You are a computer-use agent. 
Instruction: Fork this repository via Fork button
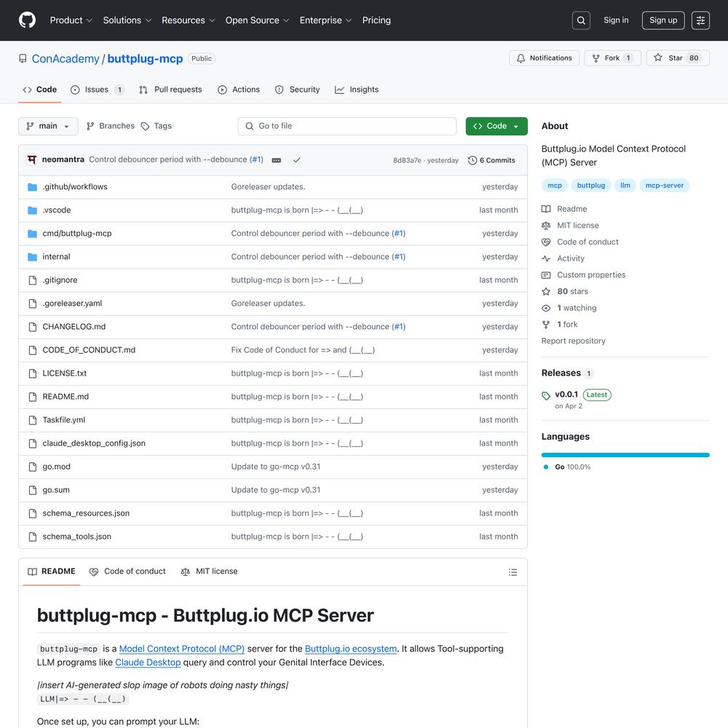(x=612, y=58)
